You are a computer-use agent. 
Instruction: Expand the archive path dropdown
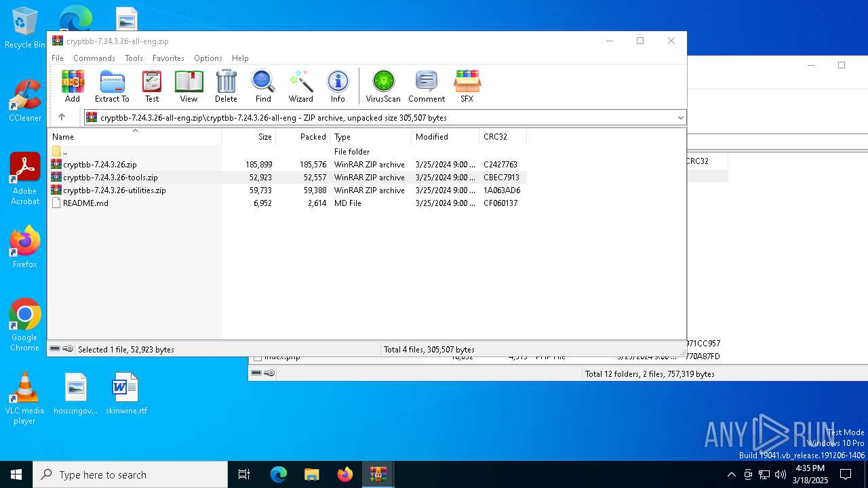coord(680,118)
